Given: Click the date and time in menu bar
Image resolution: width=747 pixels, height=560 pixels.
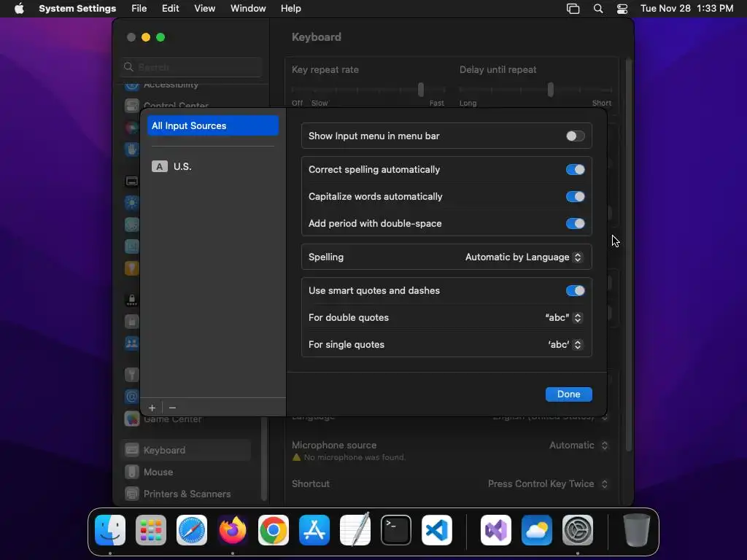Looking at the screenshot, I should [686, 9].
